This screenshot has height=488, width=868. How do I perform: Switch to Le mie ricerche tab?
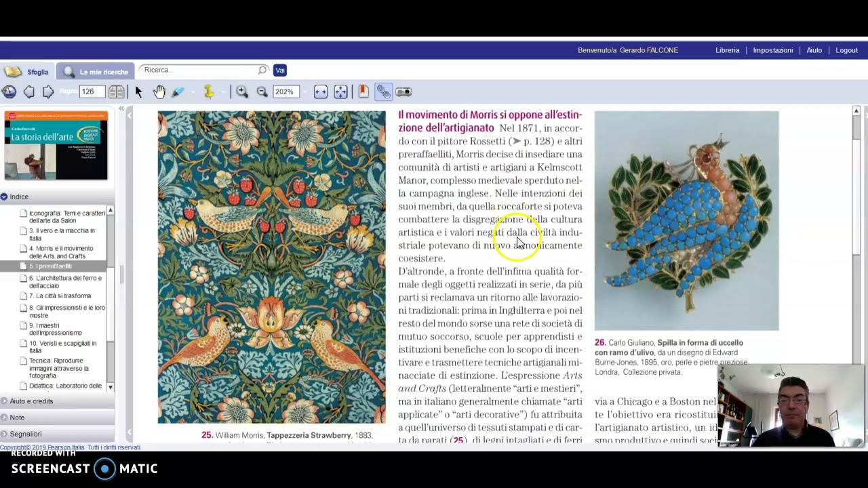(96, 71)
